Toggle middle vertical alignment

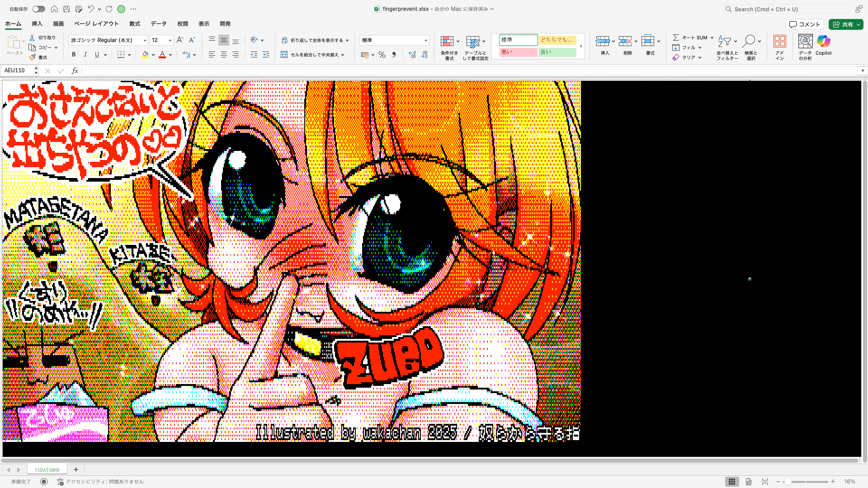click(x=223, y=40)
